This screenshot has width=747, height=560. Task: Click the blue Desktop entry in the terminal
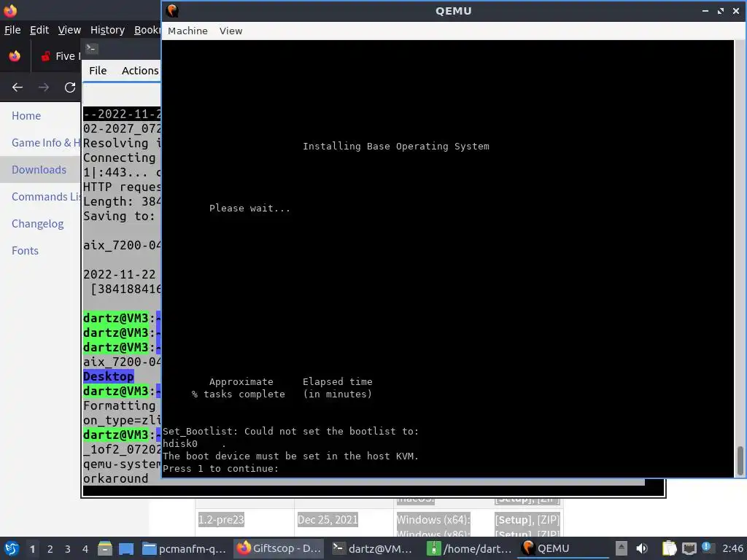tap(109, 377)
